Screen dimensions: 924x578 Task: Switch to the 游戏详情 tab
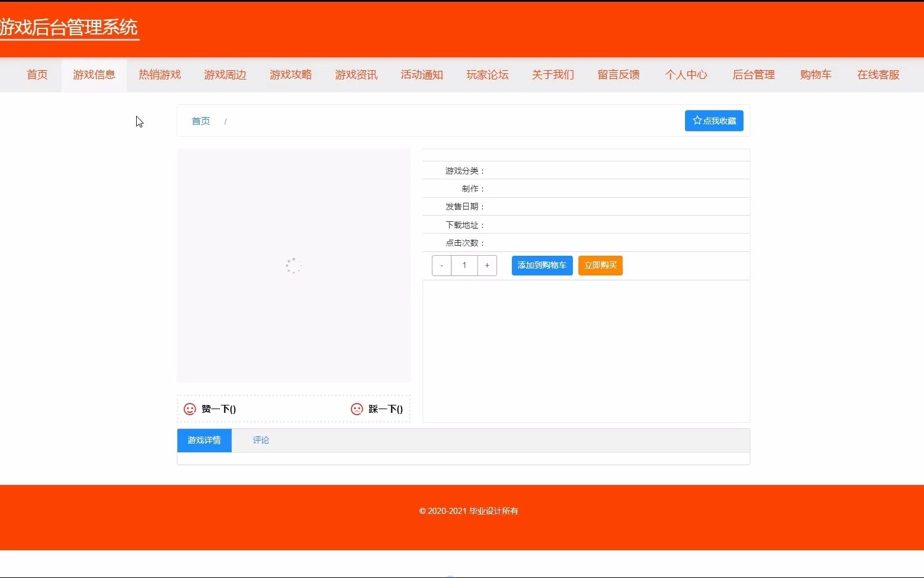click(x=205, y=441)
